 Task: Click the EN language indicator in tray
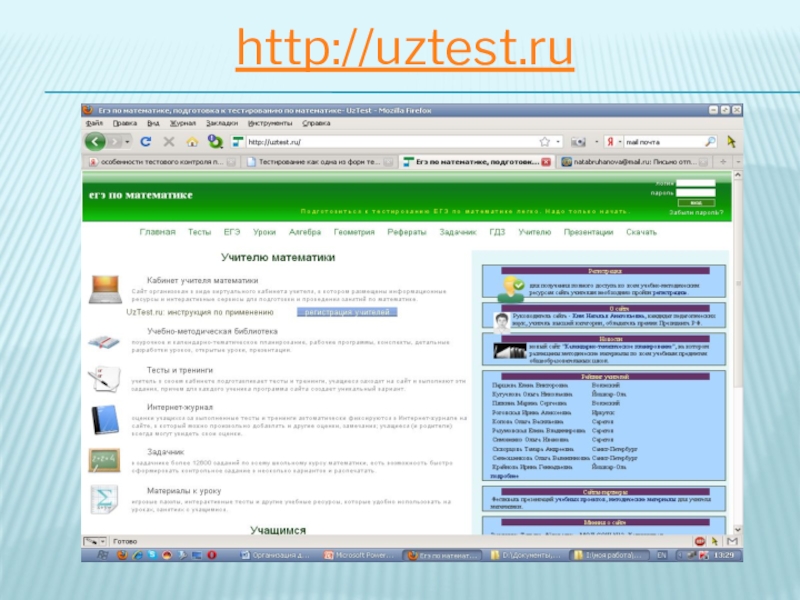click(662, 555)
